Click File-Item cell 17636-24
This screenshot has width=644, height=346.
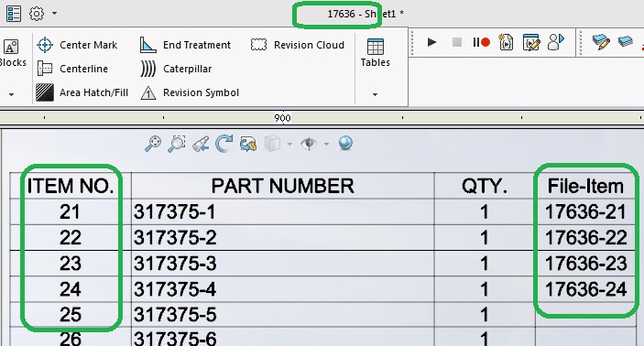(585, 289)
